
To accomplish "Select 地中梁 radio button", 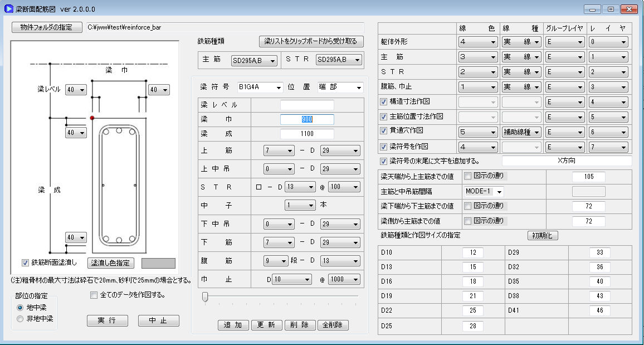I will pyautogui.click(x=21, y=307).
